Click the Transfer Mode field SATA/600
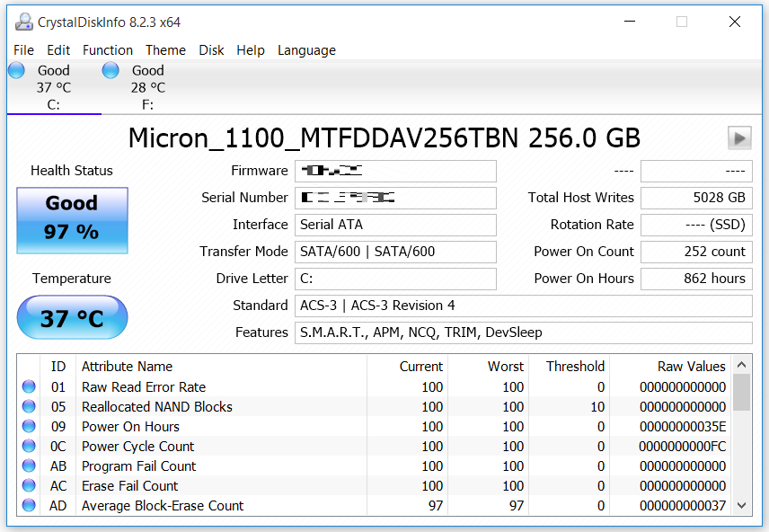 [x=395, y=252]
